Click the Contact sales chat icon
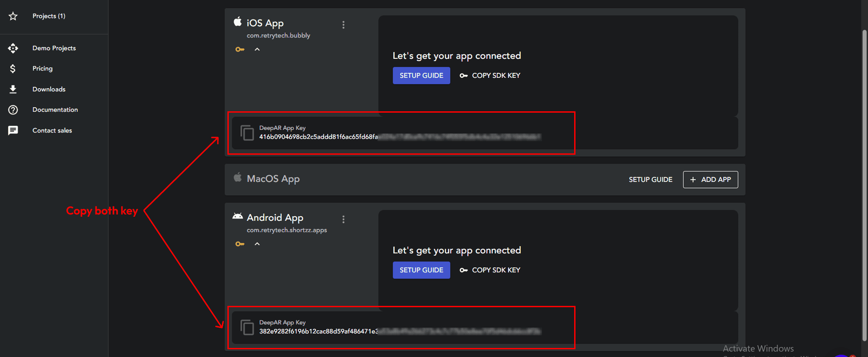The width and height of the screenshot is (868, 357). (x=13, y=130)
